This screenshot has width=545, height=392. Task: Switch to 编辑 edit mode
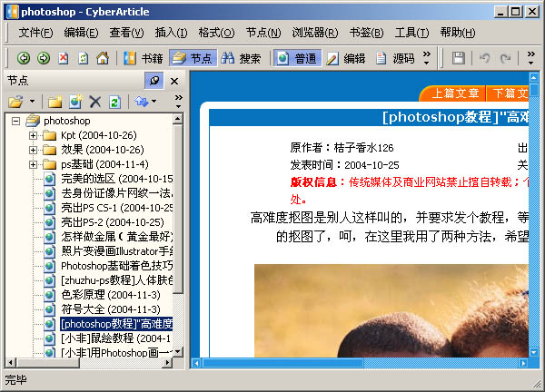click(346, 58)
